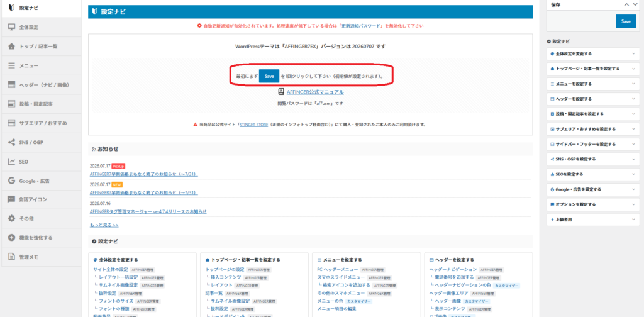Open SNS / OGP sidebar menu
Image resolution: width=644 pixels, height=317 pixels.
(x=42, y=143)
